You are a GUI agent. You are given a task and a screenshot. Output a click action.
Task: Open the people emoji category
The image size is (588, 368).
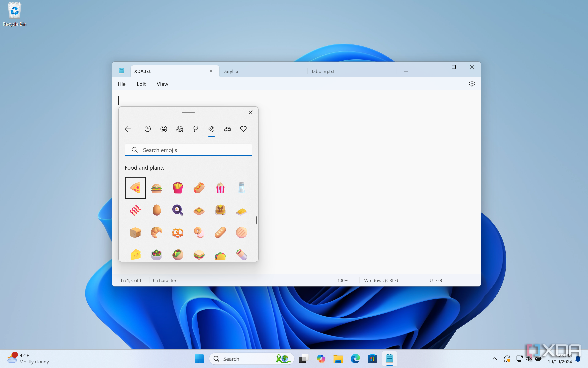[180, 129]
